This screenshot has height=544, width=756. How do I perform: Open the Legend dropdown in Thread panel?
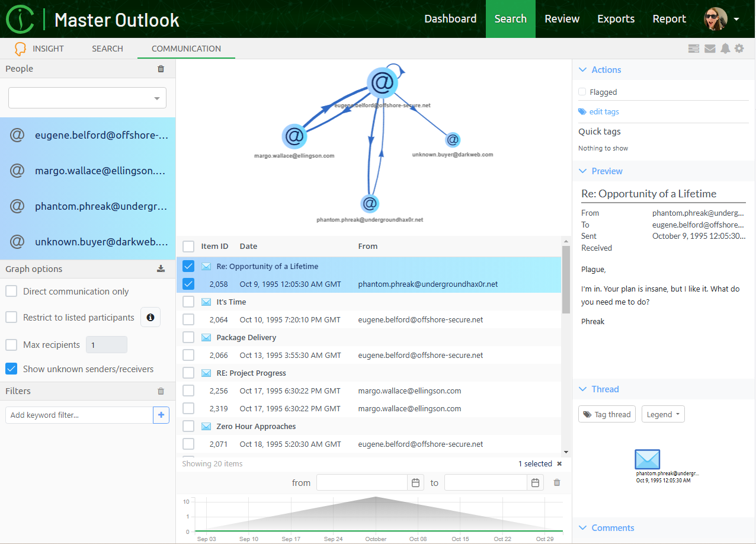[x=663, y=414]
